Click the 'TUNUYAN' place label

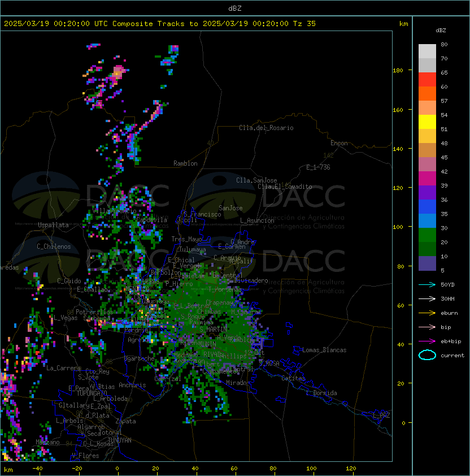click(120, 440)
